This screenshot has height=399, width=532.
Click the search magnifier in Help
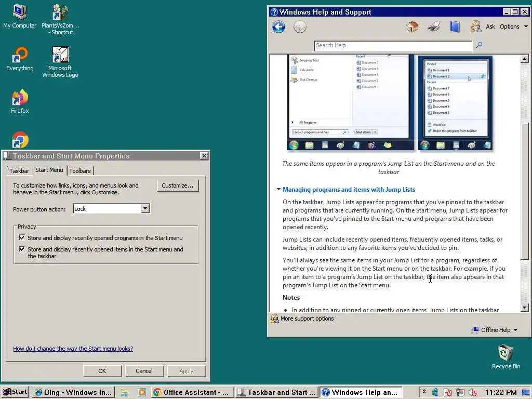pyautogui.click(x=479, y=45)
